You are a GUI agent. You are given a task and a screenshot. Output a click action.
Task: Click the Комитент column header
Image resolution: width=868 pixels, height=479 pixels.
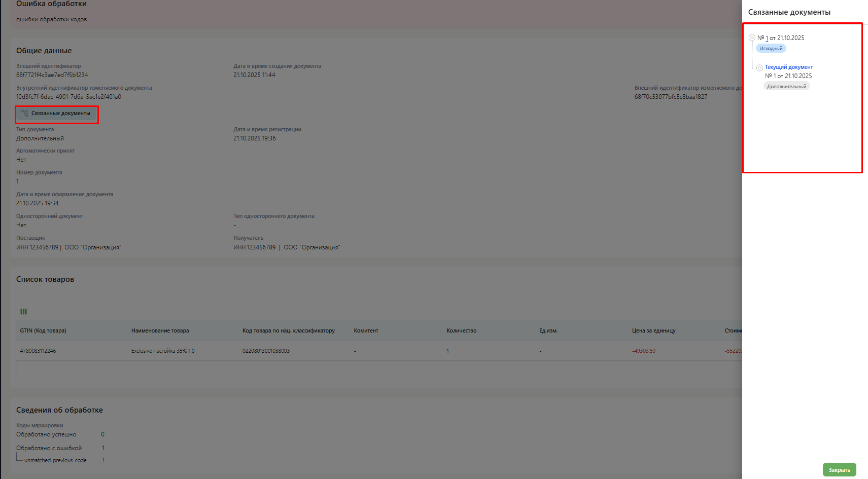click(366, 330)
